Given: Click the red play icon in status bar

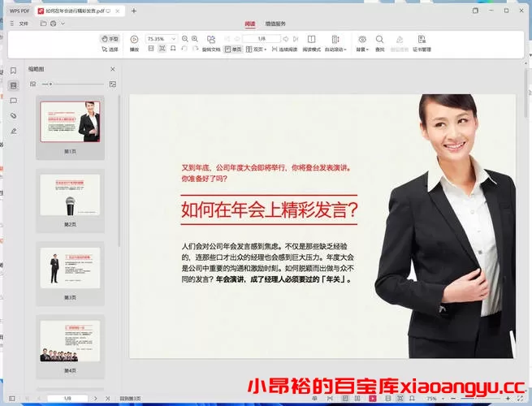Looking at the screenshot, I should 373,399.
